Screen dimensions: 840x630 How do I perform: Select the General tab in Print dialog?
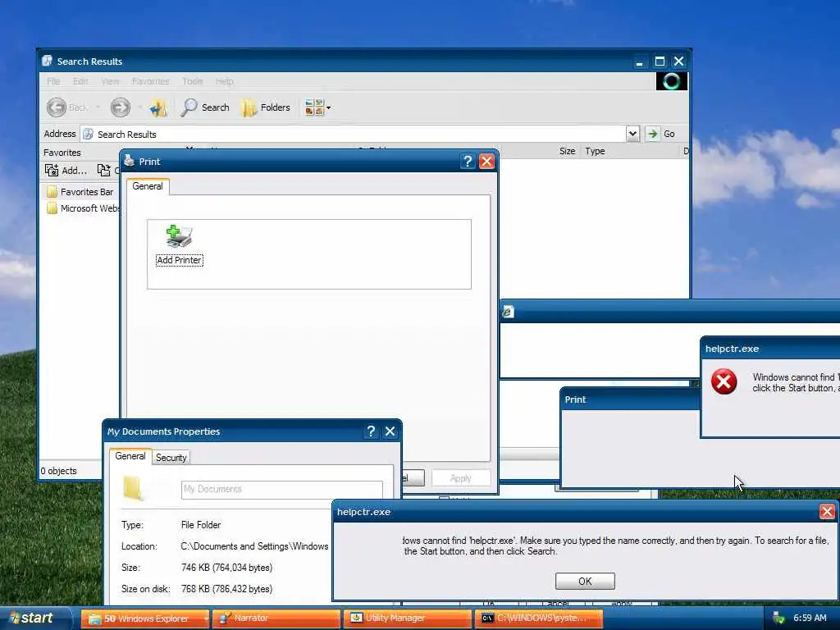(148, 186)
